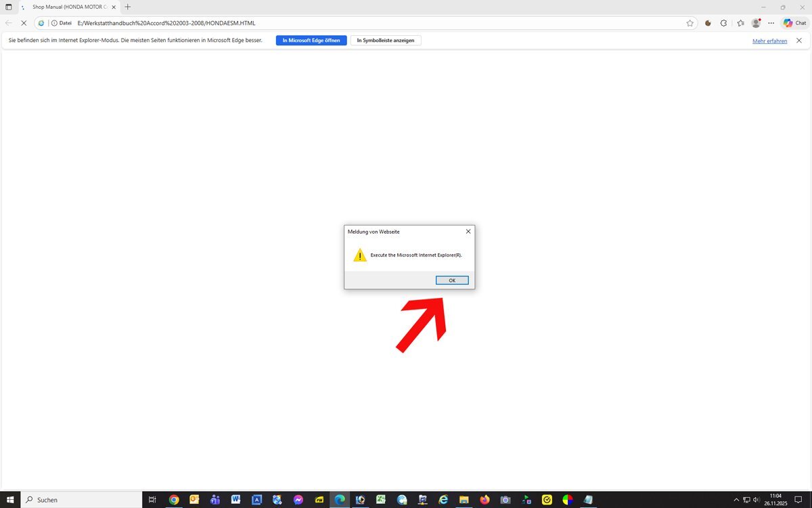
Task: Click the Windows taskbar search box
Action: pyautogui.click(x=81, y=500)
